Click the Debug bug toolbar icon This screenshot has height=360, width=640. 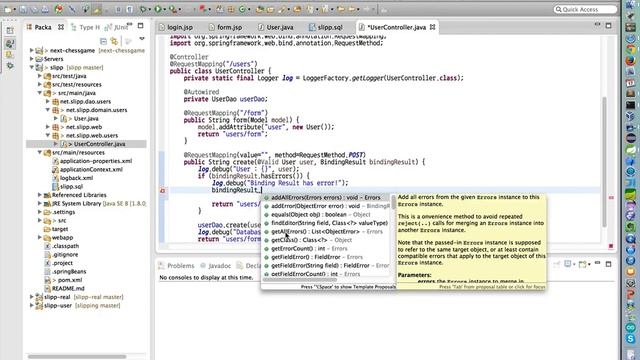point(143,9)
